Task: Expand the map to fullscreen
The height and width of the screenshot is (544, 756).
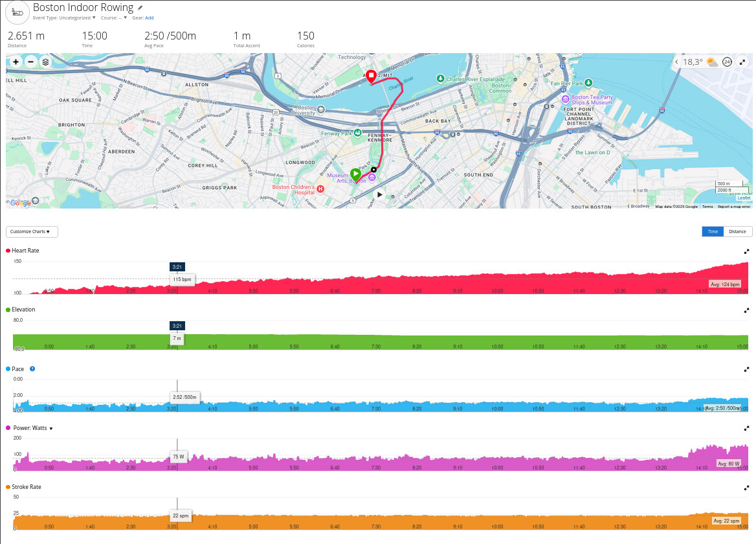Action: click(x=742, y=62)
